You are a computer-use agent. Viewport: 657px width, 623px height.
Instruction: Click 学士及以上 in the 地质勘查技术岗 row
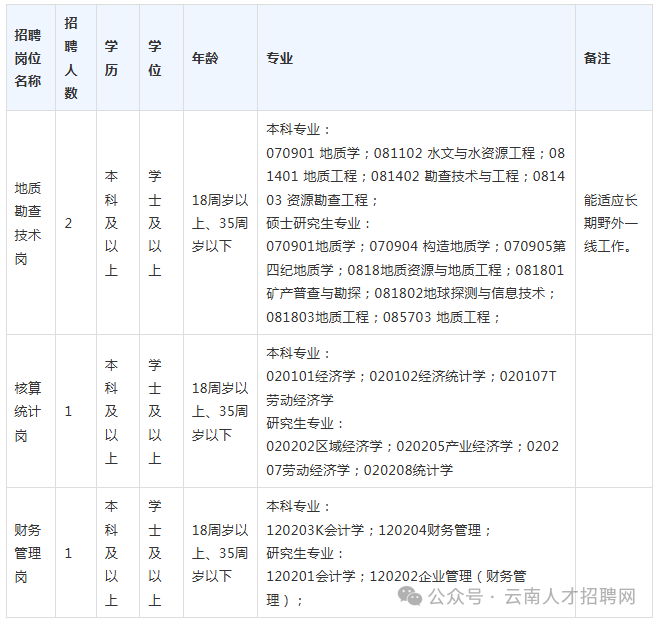pyautogui.click(x=161, y=223)
